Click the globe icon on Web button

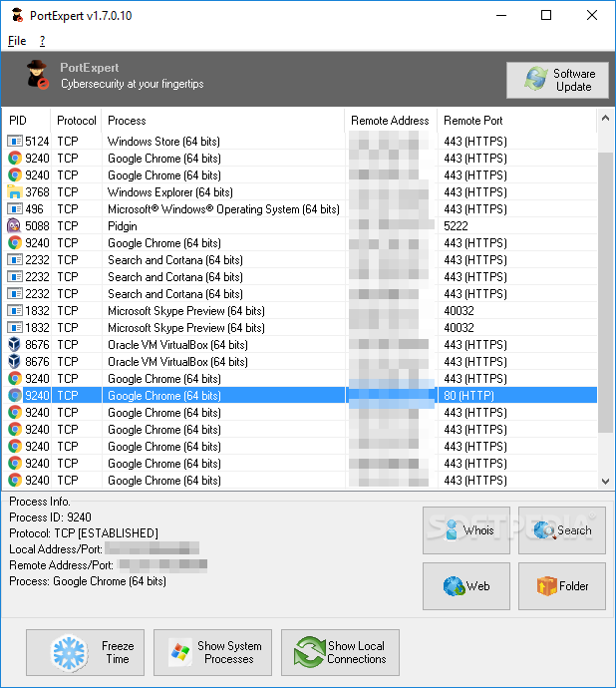pyautogui.click(x=454, y=586)
